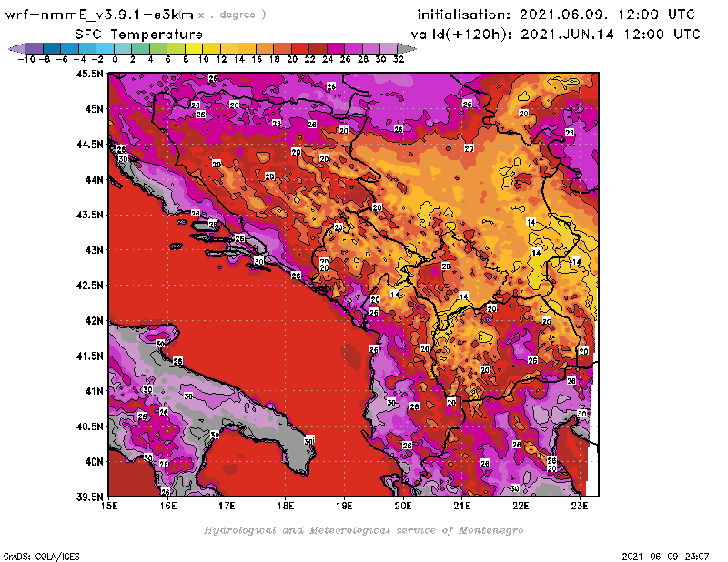Select the '20E' longitude label
The width and height of the screenshot is (728, 562).
403,506
